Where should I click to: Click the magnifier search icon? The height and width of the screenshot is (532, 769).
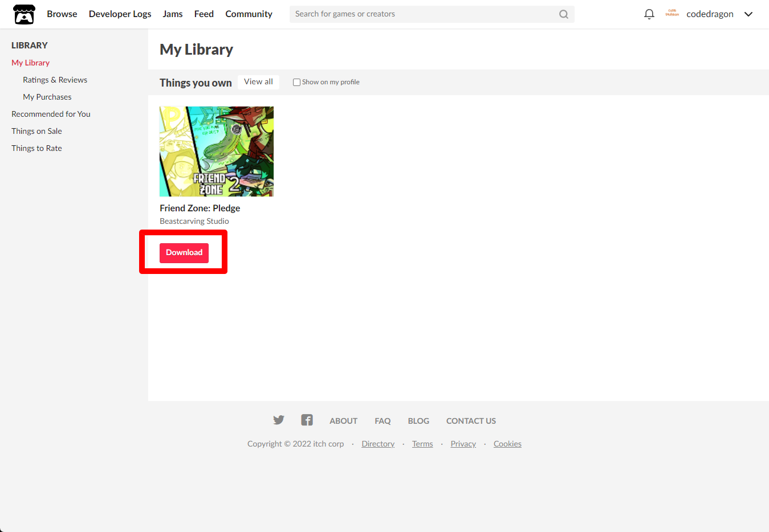pos(563,14)
